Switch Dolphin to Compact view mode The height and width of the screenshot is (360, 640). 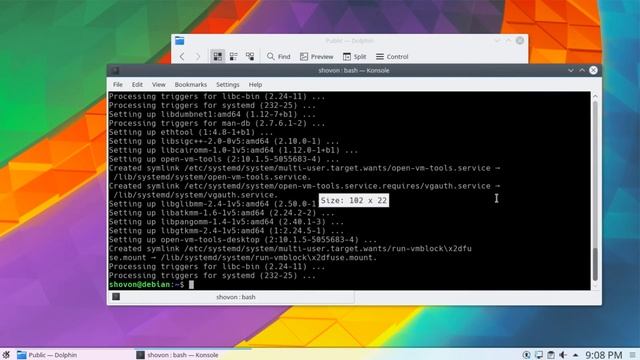[x=233, y=56]
